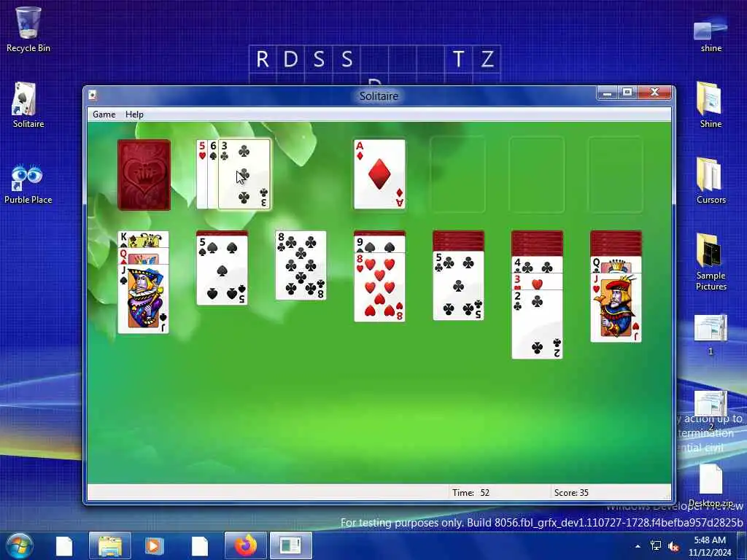Open the Shine folder on desktop
747x560 pixels.
click(x=711, y=105)
